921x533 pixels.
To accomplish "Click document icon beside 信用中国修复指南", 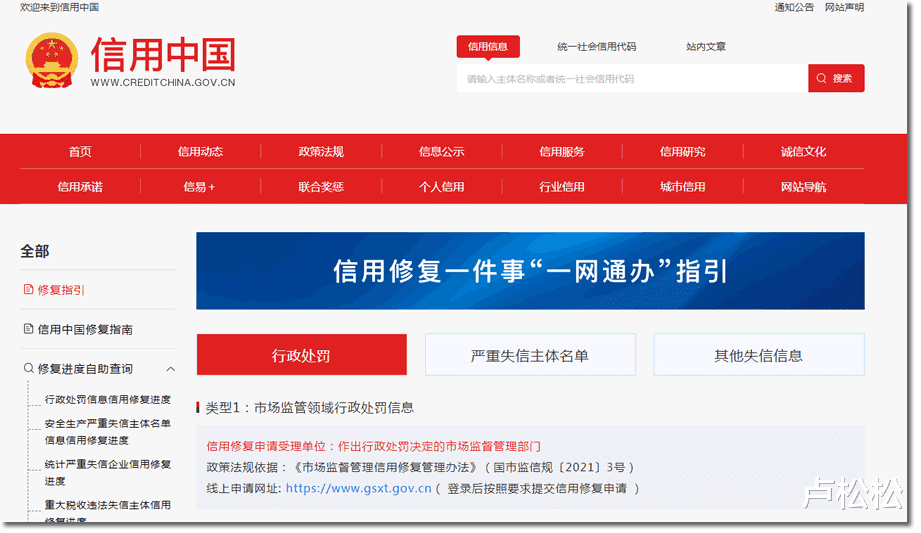I will (x=28, y=329).
